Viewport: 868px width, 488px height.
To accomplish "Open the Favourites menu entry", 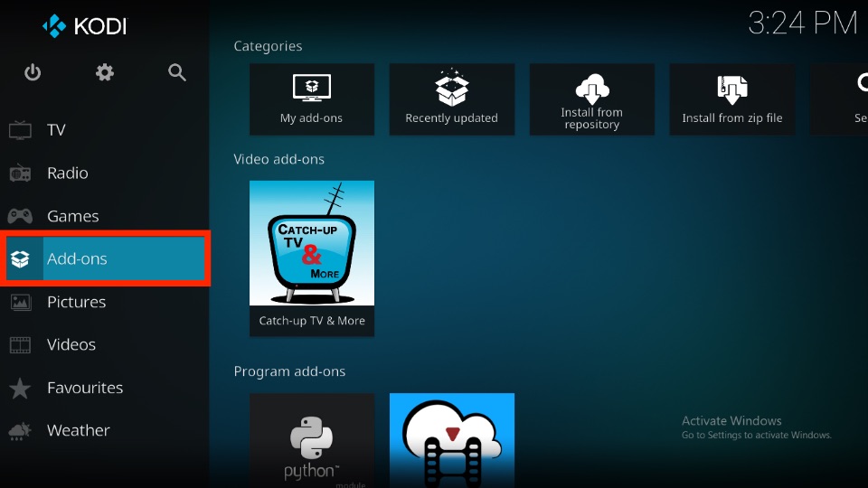I will 105,388.
